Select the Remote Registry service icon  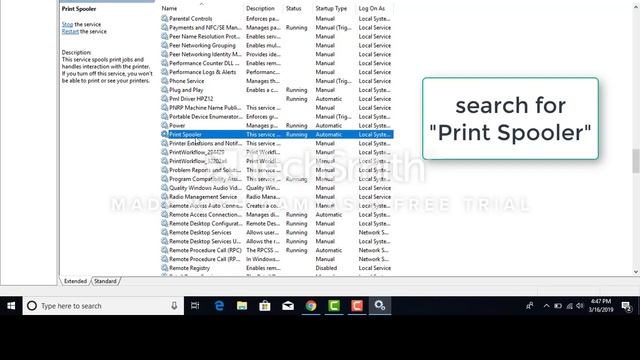point(164,268)
